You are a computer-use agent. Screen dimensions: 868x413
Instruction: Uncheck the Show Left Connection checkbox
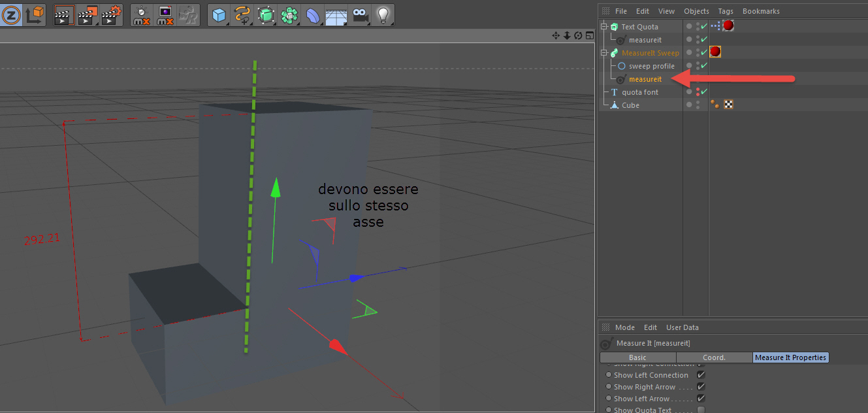click(701, 375)
